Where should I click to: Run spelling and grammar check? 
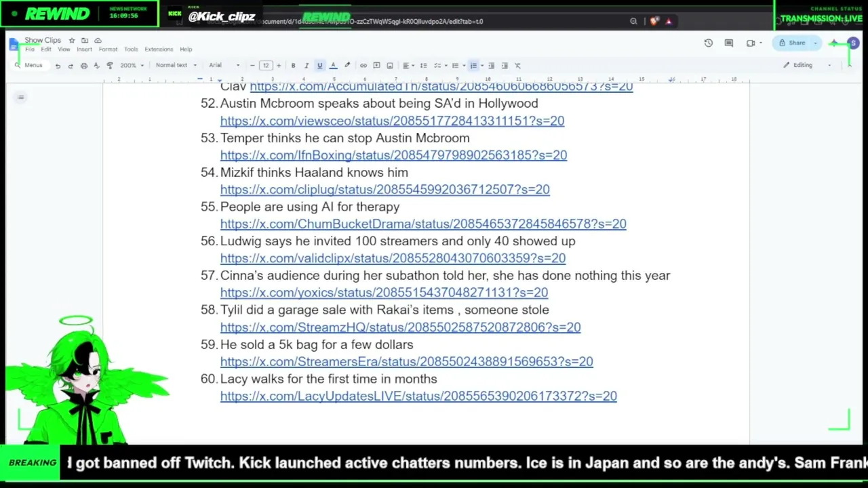coord(96,66)
